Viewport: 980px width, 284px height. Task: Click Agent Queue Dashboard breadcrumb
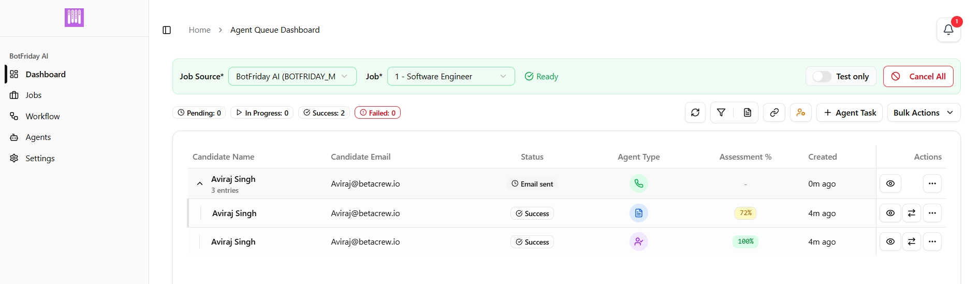pyautogui.click(x=275, y=30)
